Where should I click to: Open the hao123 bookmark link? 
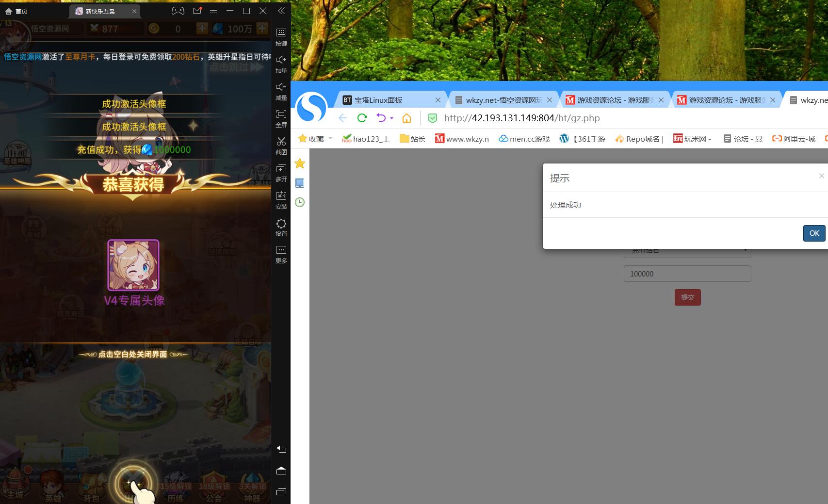point(366,139)
